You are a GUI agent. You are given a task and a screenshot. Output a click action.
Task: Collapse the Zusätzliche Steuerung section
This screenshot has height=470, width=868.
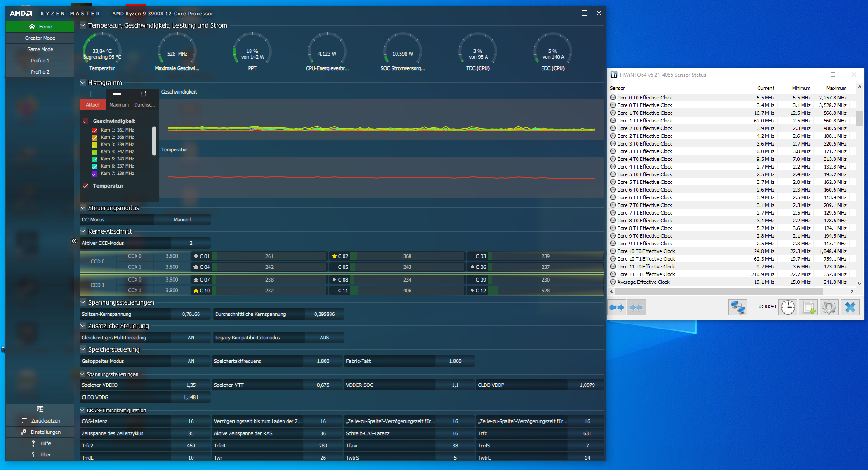(83, 326)
